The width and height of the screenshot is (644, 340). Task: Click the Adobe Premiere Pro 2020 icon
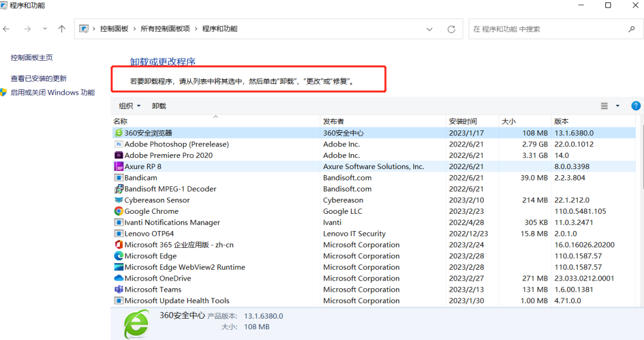pyautogui.click(x=118, y=155)
